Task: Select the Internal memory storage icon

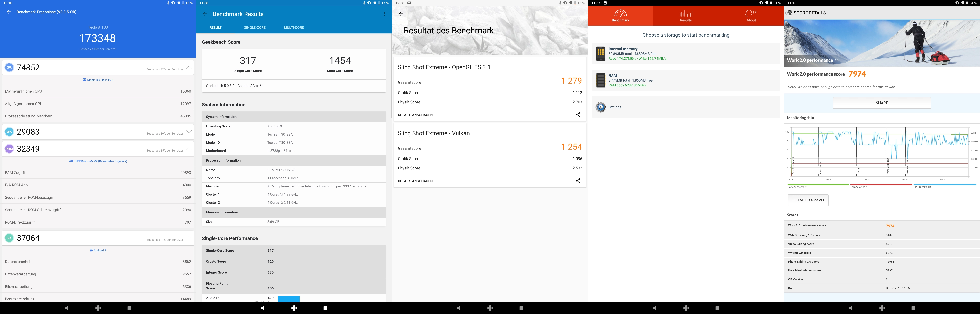Action: (601, 54)
